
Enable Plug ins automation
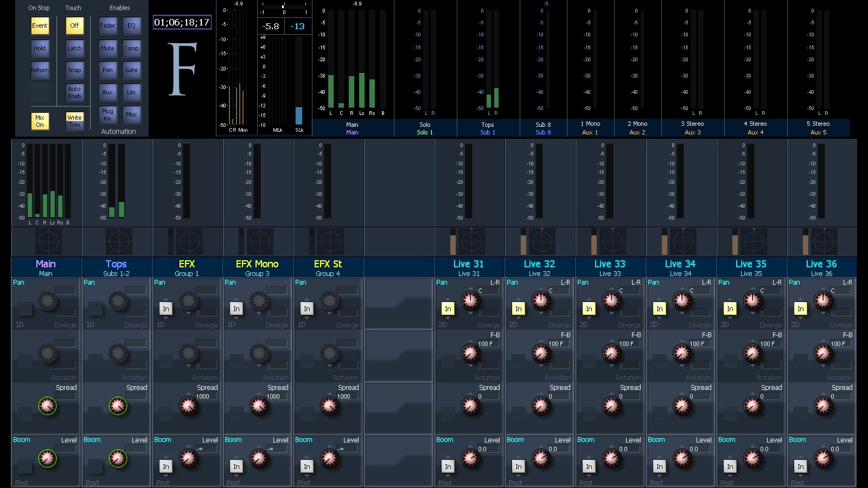(107, 114)
